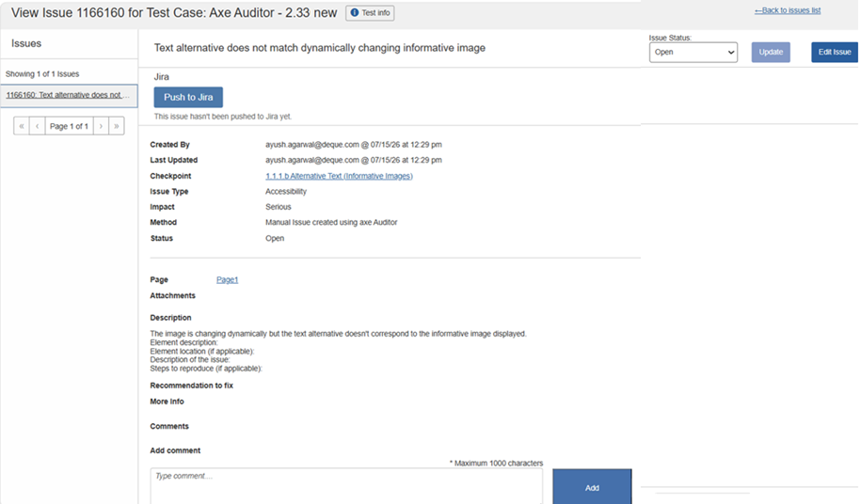Go back to issues list
This screenshot has width=860, height=504.
click(x=788, y=10)
